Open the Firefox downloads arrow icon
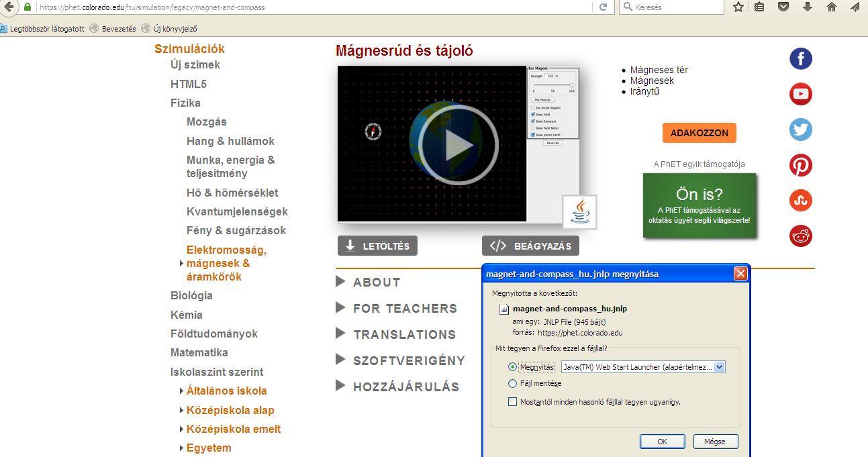 [x=807, y=7]
